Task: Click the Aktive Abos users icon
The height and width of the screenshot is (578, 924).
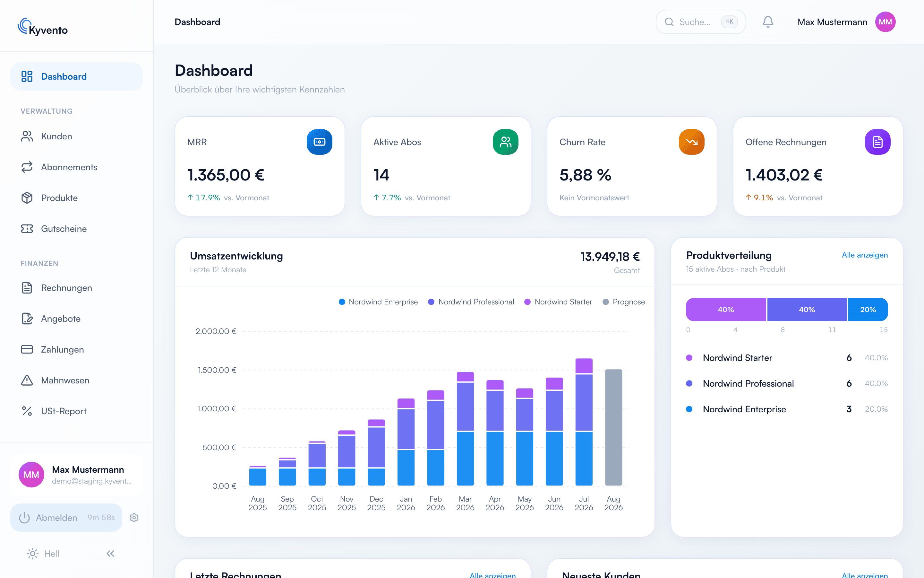Action: pos(505,142)
